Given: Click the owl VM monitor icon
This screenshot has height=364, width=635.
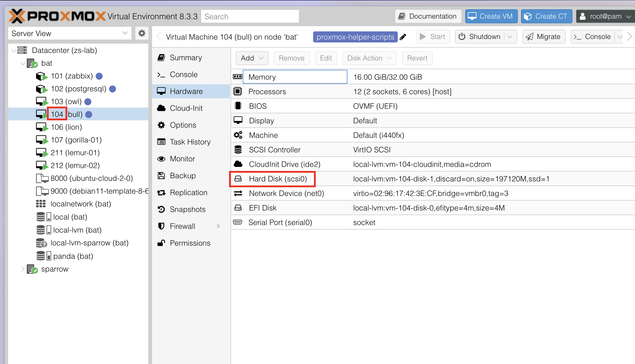Looking at the screenshot, I should pyautogui.click(x=42, y=102).
